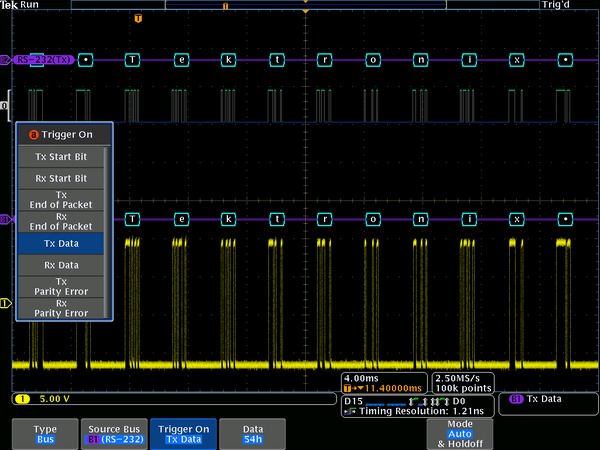The image size is (600, 450).
Task: Open the Type Bus bottom menu
Action: click(45, 434)
